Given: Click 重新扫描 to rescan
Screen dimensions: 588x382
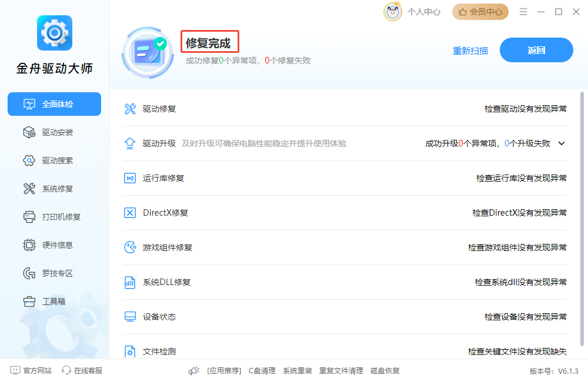Looking at the screenshot, I should coord(470,51).
